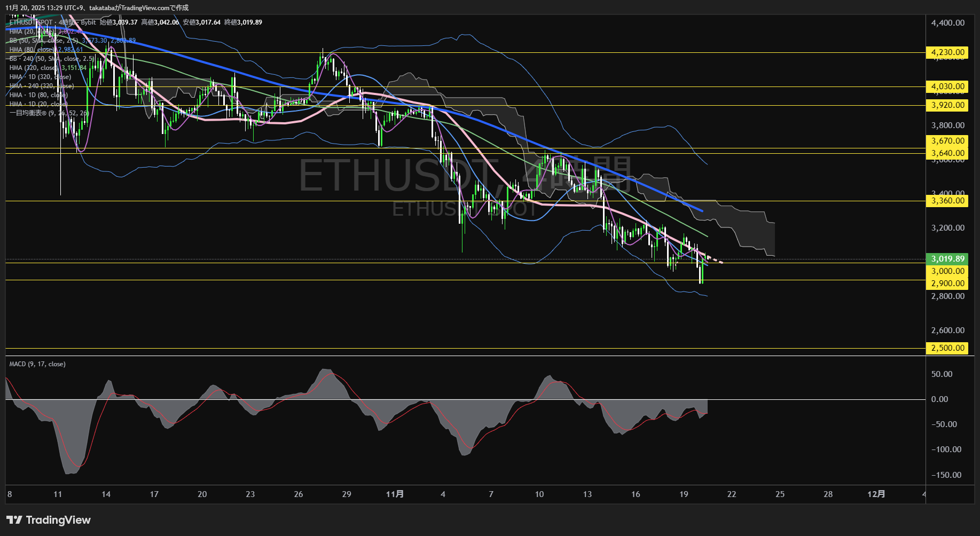
Task: Select the ETHUSDT SPOT・4時間・Bybit legend title
Action: pos(51,22)
